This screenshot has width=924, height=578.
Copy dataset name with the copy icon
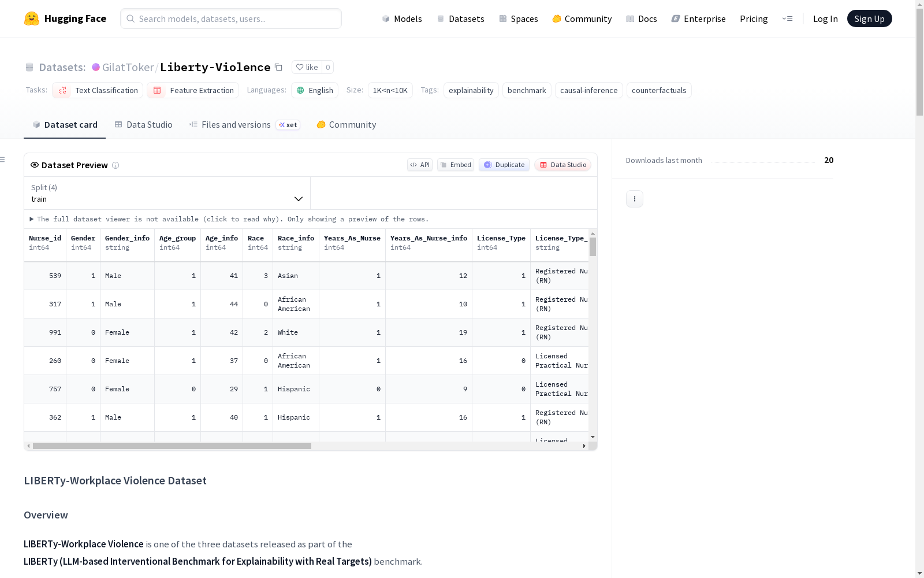tap(278, 68)
